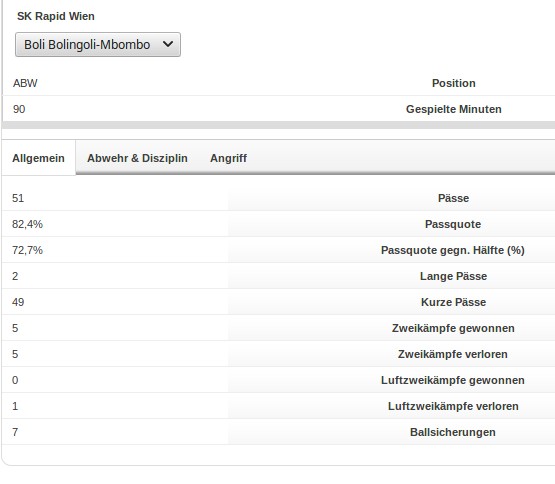Select the Gespielte Minuten label

tap(454, 109)
